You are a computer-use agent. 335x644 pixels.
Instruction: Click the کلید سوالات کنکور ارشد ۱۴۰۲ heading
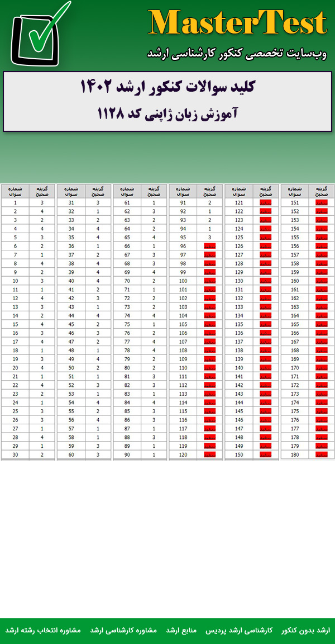click(167, 88)
